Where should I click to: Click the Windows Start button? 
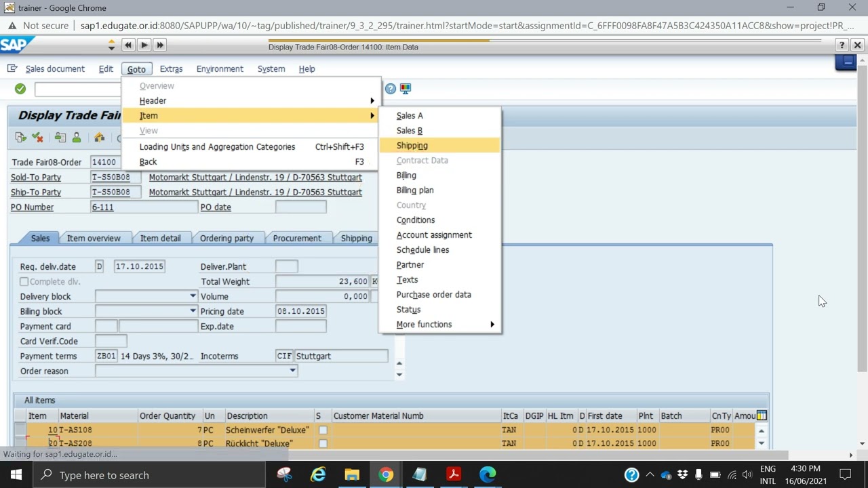click(16, 474)
